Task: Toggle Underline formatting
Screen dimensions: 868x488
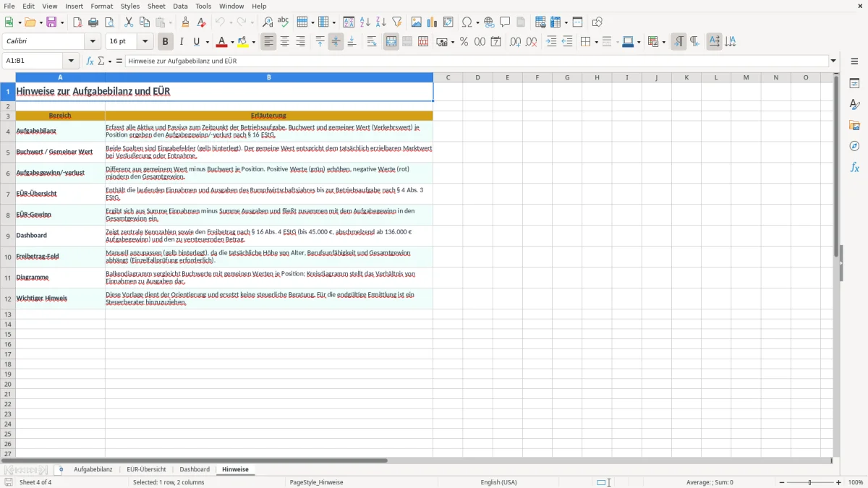Action: 196,42
